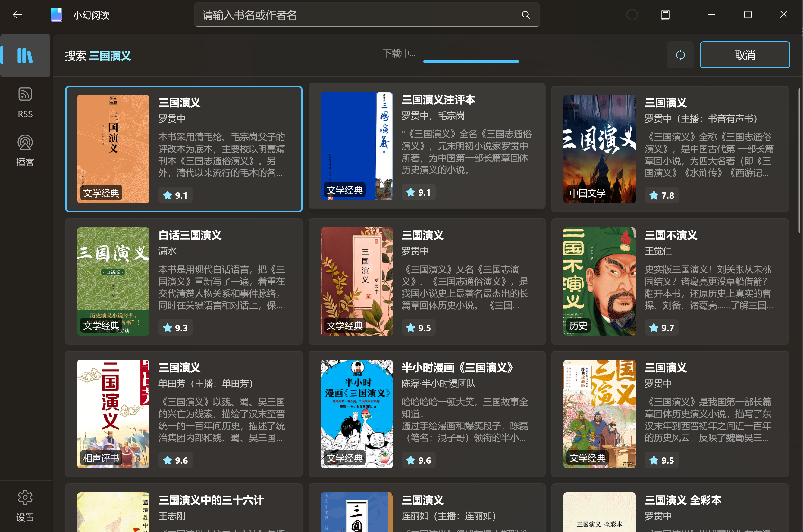The image size is (803, 532).
Task: Open 设置 settings
Action: pyautogui.click(x=25, y=506)
